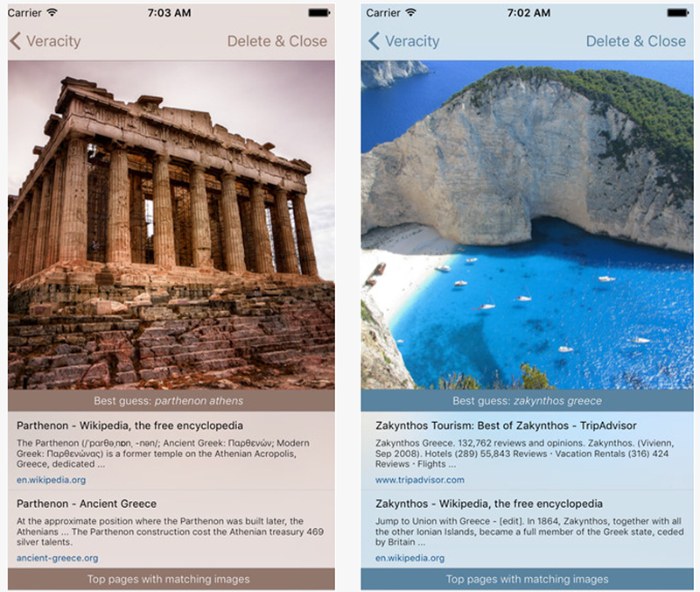Image resolution: width=700 pixels, height=592 pixels.
Task: Open the Parthenon photo
Action: pos(171,225)
